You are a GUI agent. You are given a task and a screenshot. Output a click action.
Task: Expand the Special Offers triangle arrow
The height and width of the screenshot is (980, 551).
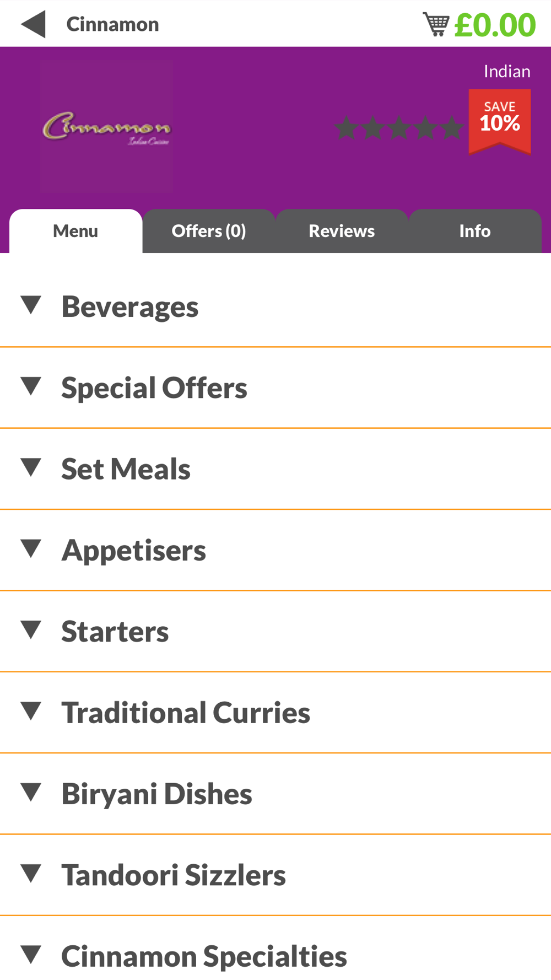click(31, 386)
